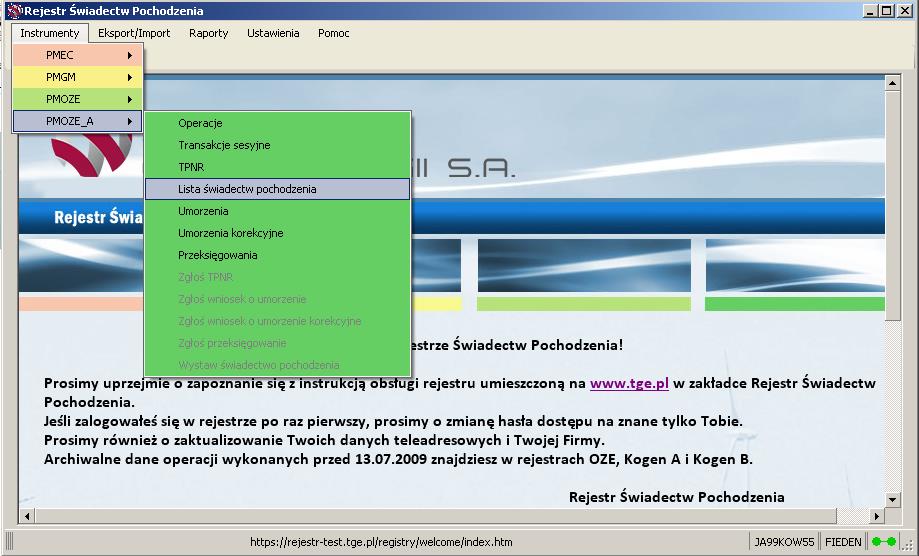Choose Transakcje sesyjne menu entry
919x556 pixels.
277,145
